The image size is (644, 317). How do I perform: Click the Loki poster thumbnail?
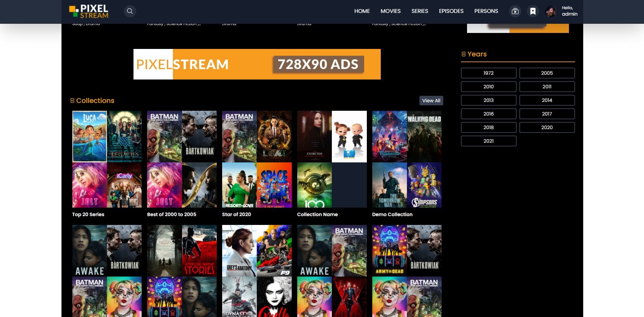coord(274,136)
